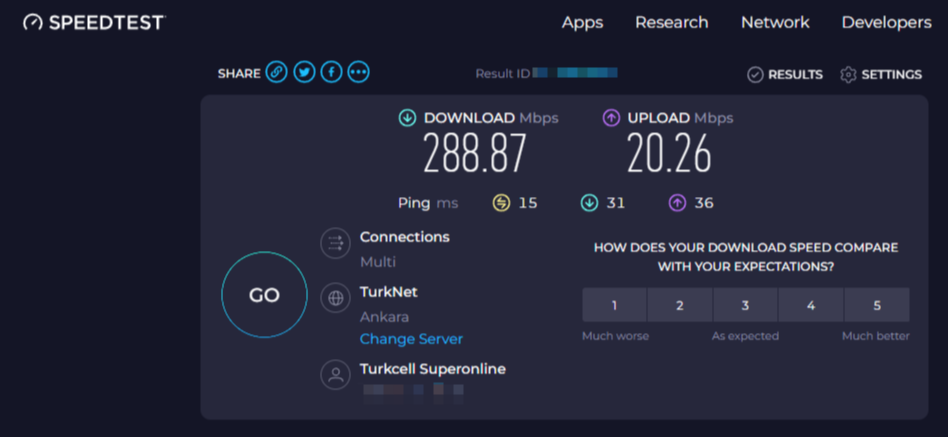Click the Connections arrows icon
This screenshot has height=437, width=948.
point(336,243)
